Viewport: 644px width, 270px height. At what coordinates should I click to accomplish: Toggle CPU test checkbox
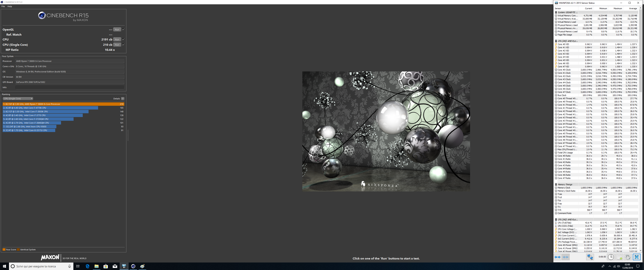[x=123, y=39]
